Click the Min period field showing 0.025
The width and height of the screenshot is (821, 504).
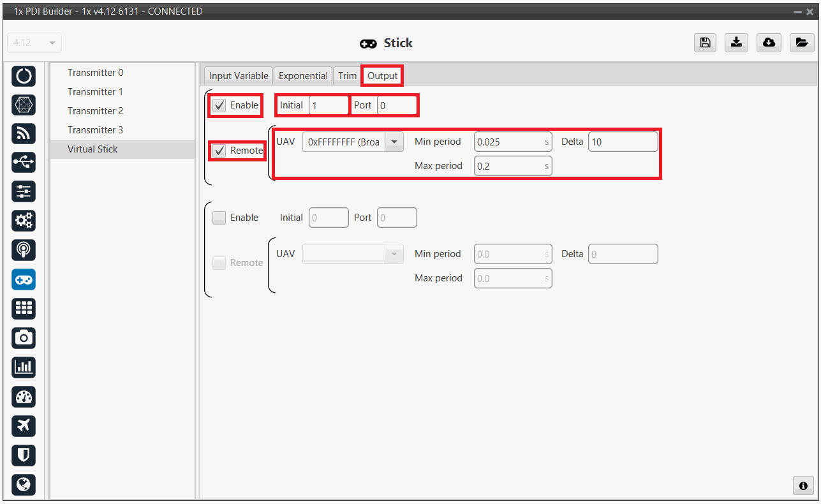(x=508, y=142)
